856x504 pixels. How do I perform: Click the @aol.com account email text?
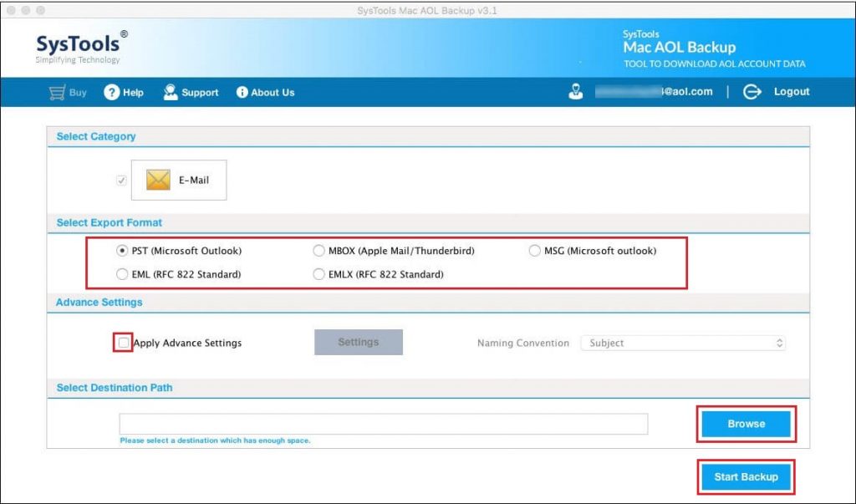(654, 92)
